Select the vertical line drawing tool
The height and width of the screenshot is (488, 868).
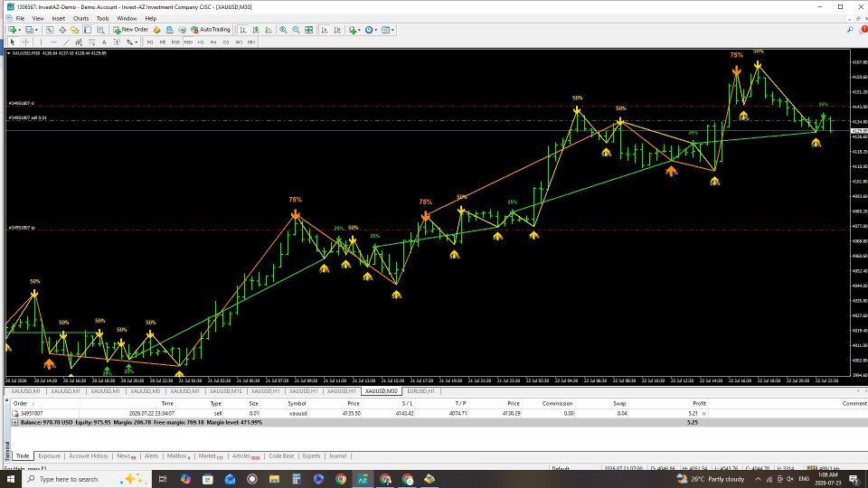(41, 42)
